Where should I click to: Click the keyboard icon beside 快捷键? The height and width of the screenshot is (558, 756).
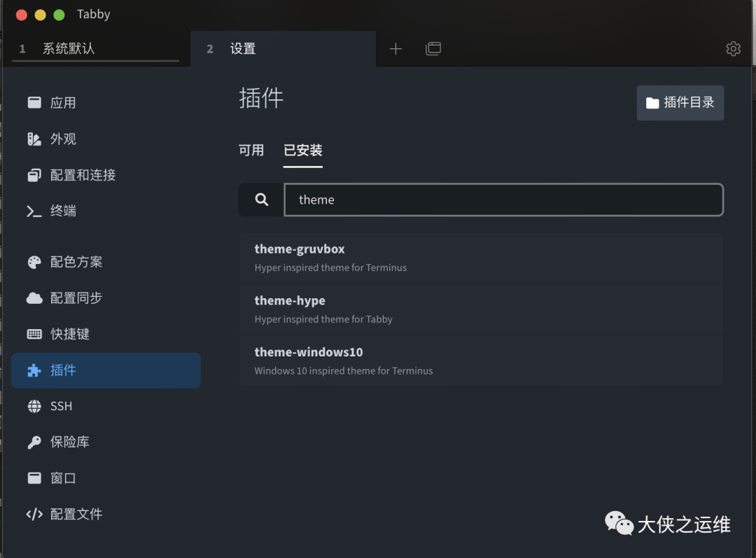click(x=34, y=334)
